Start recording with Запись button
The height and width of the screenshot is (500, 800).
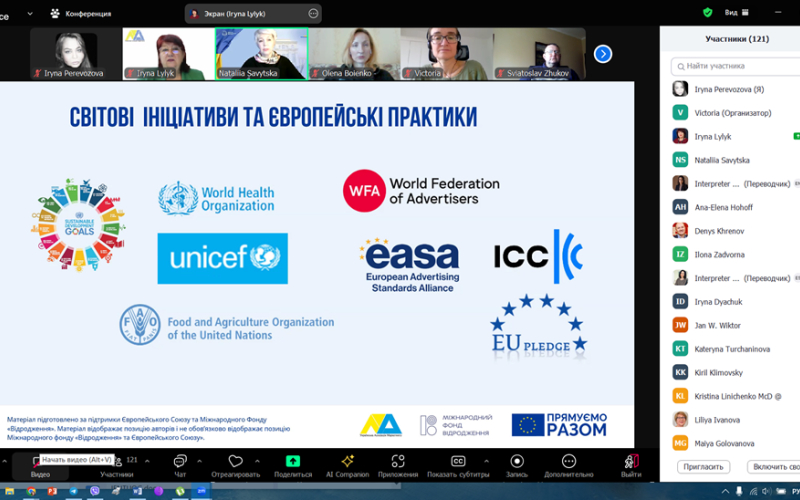pos(517,466)
